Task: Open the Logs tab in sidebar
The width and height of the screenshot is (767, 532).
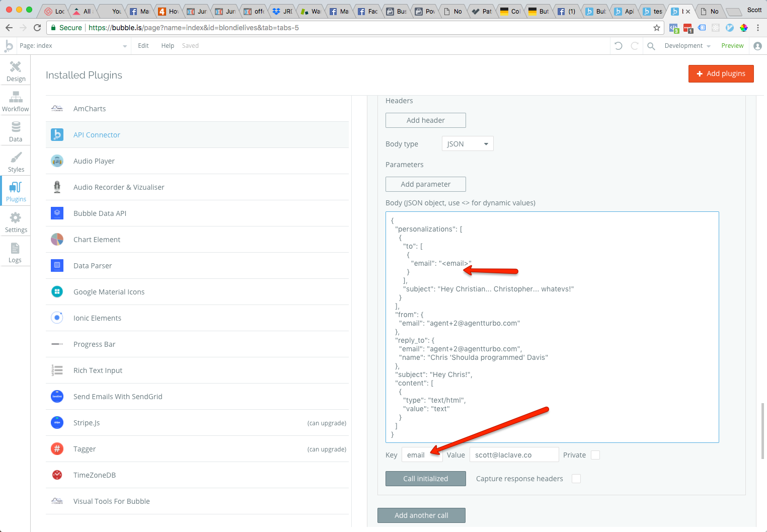Action: [x=16, y=252]
